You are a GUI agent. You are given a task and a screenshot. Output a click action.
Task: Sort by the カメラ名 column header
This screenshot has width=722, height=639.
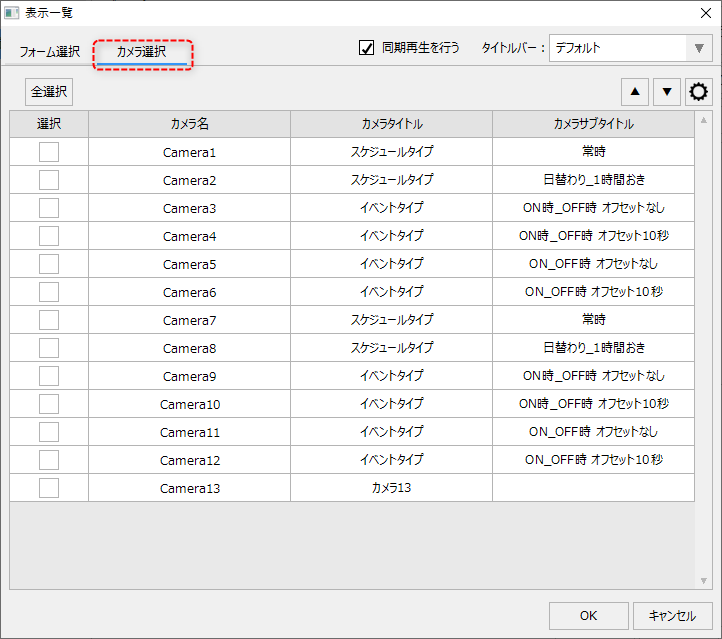(189, 124)
